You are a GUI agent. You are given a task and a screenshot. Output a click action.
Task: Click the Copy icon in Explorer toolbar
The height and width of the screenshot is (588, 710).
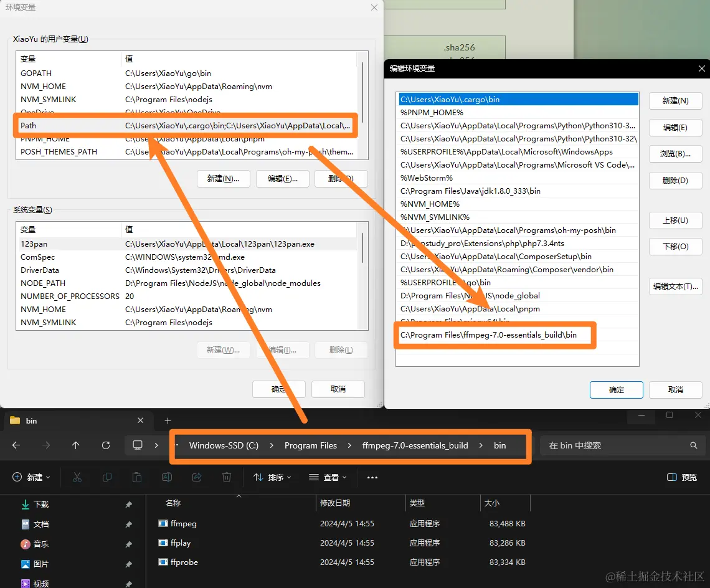point(107,477)
